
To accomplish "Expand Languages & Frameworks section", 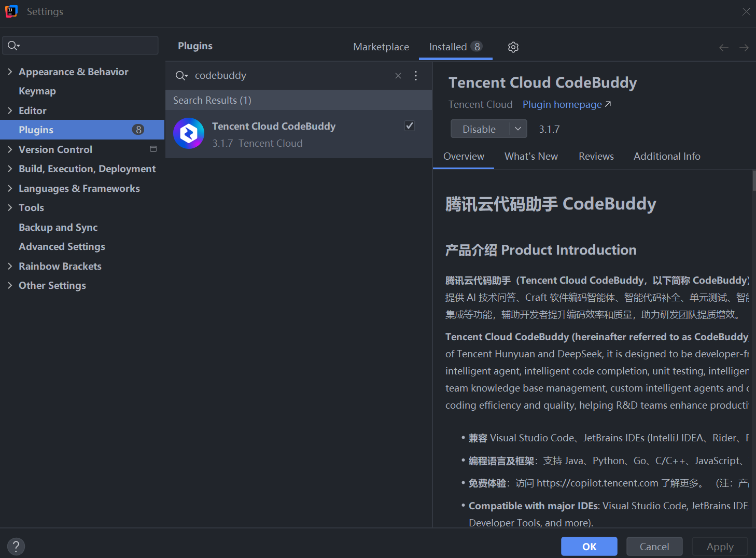I will pos(10,188).
